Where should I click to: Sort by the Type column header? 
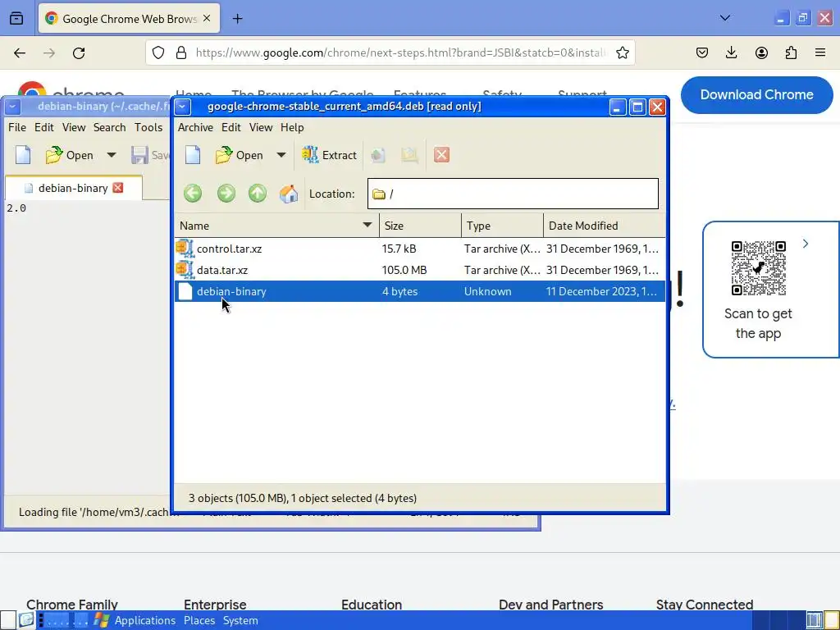(x=502, y=226)
